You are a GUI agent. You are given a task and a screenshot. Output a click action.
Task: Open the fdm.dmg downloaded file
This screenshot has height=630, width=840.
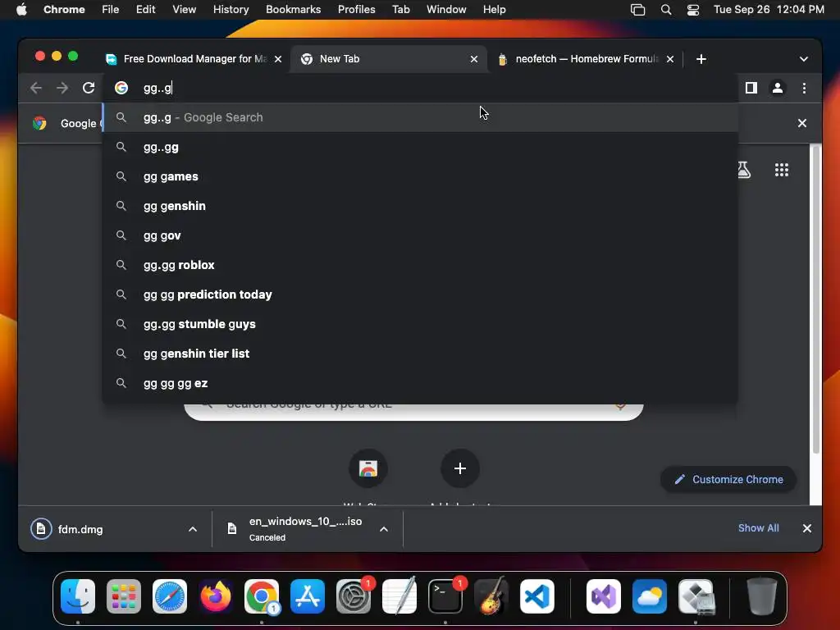pos(80,529)
